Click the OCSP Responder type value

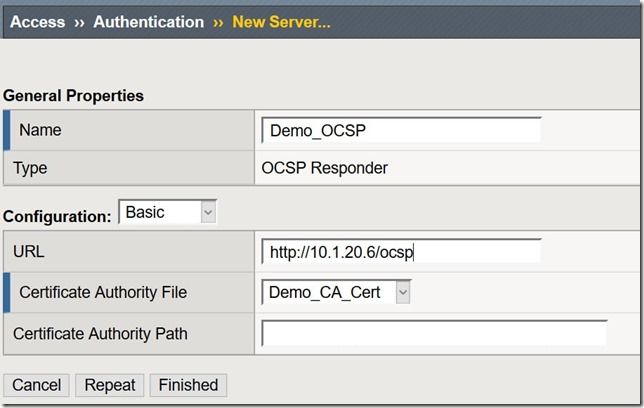click(324, 167)
